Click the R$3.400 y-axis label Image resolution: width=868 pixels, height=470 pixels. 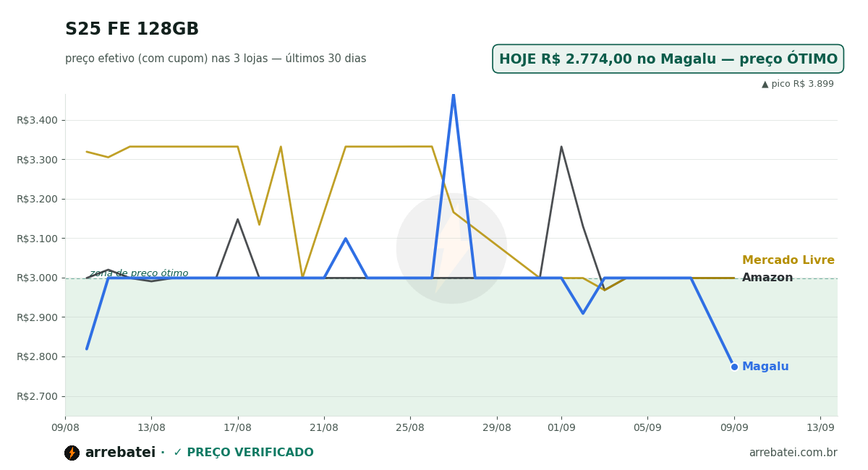pyautogui.click(x=37, y=120)
